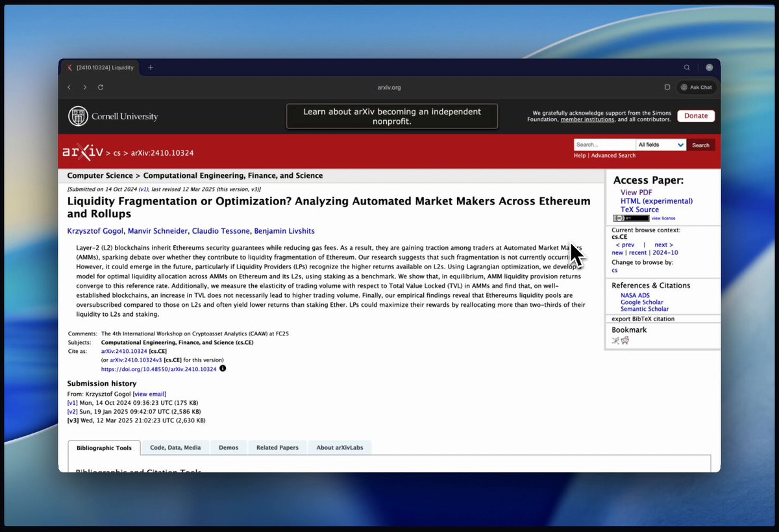779x532 pixels.
Task: Open the About arXivLabs tab
Action: point(340,448)
